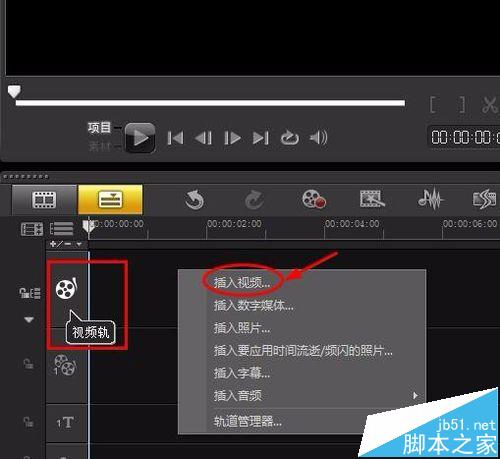Choose 轨道管理器... from the context menu
The width and height of the screenshot is (500, 459).
pyautogui.click(x=248, y=422)
